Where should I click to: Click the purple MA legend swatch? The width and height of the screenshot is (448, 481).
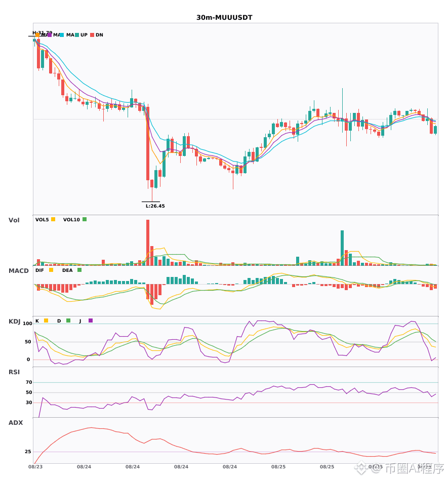tap(50, 35)
